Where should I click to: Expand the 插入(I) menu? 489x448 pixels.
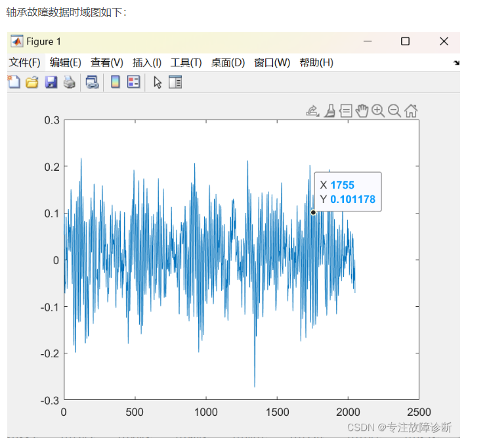pos(147,62)
